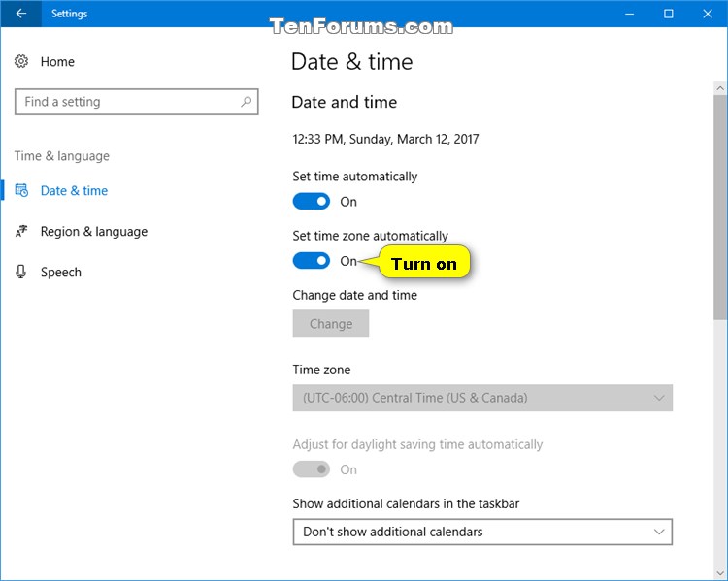This screenshot has width=728, height=581.
Task: Toggle the daylight saving time switch
Action: click(312, 469)
